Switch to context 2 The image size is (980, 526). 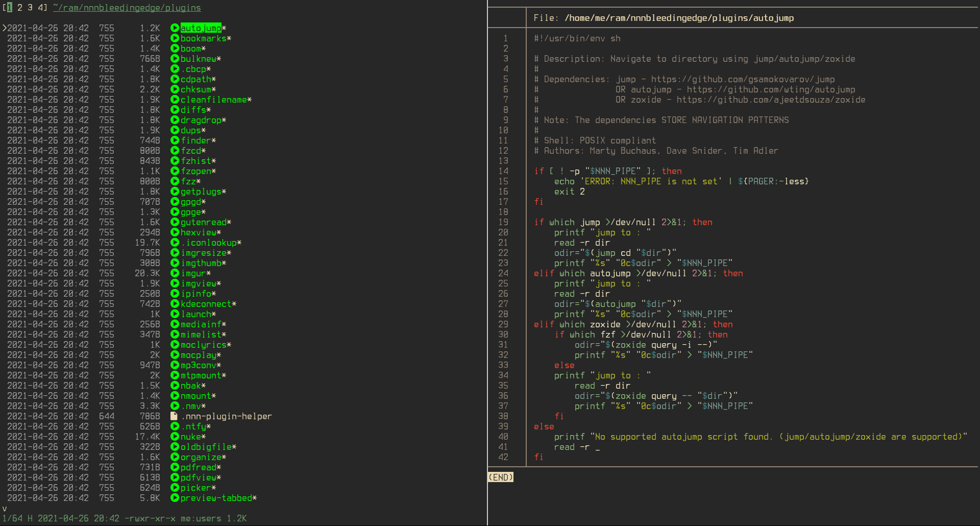19,7
